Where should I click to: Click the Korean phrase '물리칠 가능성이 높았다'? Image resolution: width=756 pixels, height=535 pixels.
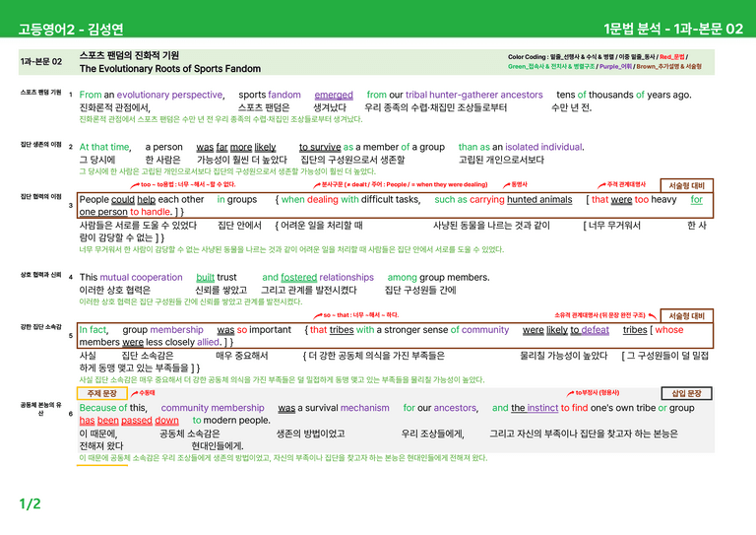point(563,356)
